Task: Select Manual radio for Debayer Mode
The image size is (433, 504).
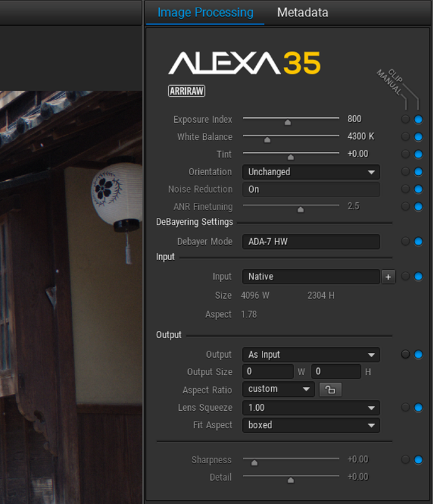Action: pos(405,241)
